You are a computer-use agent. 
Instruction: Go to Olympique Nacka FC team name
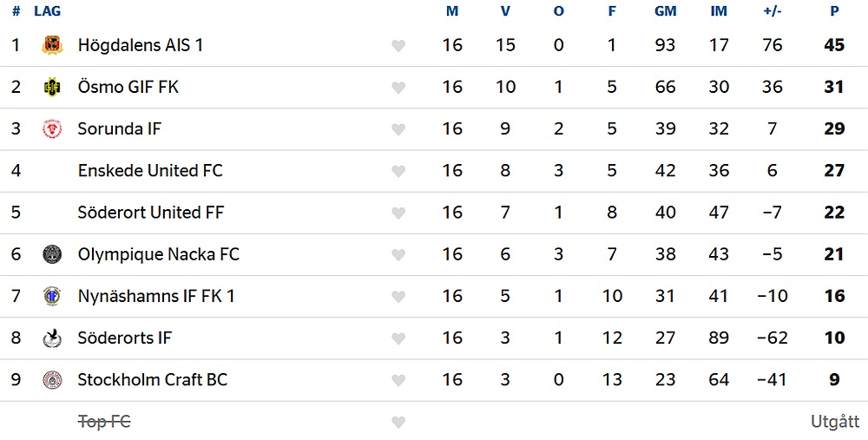pos(158,254)
